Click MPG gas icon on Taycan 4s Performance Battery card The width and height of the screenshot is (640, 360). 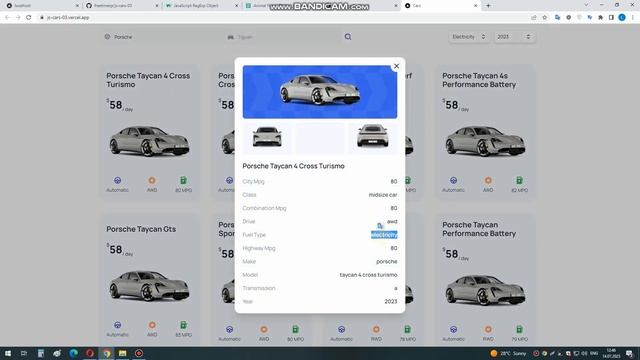[x=519, y=180]
